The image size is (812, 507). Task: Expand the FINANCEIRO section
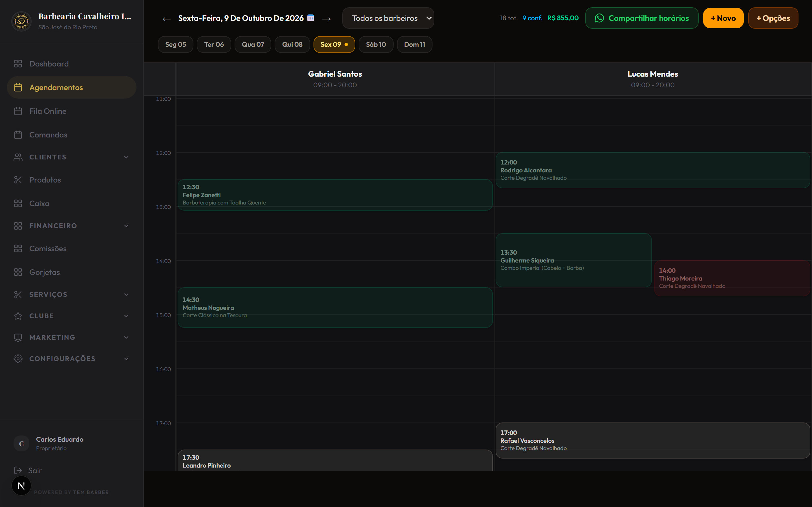[71, 226]
